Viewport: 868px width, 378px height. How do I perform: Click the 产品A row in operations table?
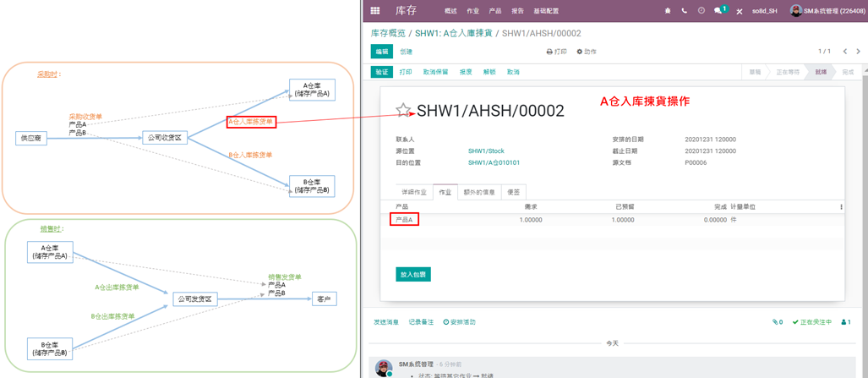[612, 220]
